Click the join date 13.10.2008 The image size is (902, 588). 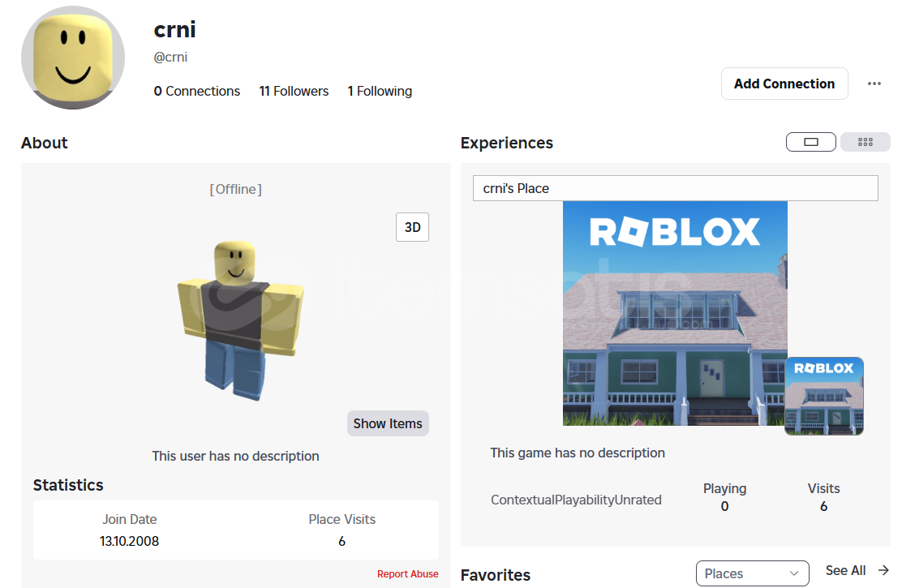pyautogui.click(x=130, y=542)
